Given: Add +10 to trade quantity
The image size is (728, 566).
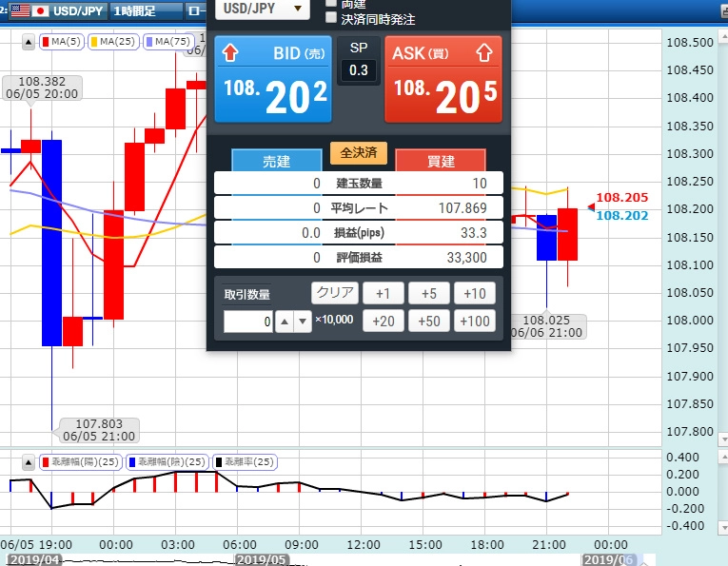Looking at the screenshot, I should coord(475,293).
